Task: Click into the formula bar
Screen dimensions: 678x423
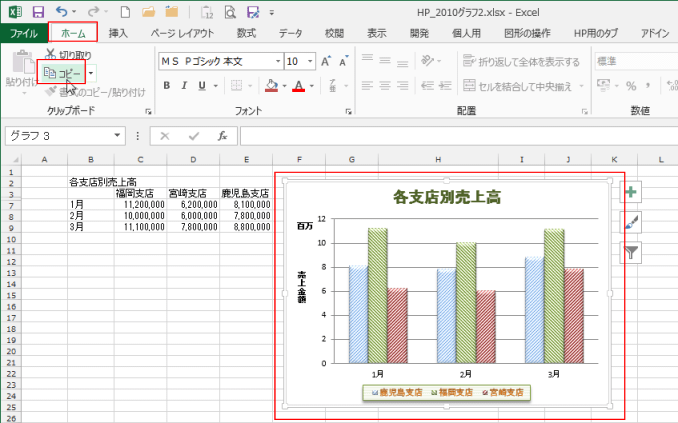Action: 458,136
